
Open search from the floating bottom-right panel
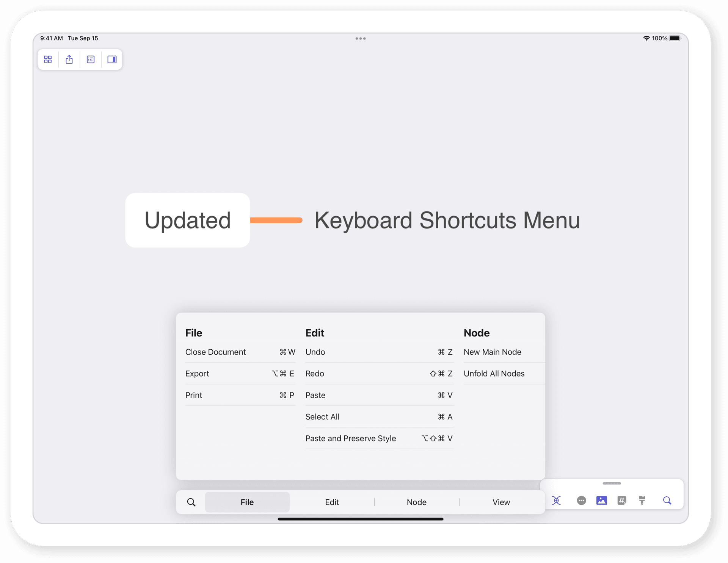click(x=667, y=500)
